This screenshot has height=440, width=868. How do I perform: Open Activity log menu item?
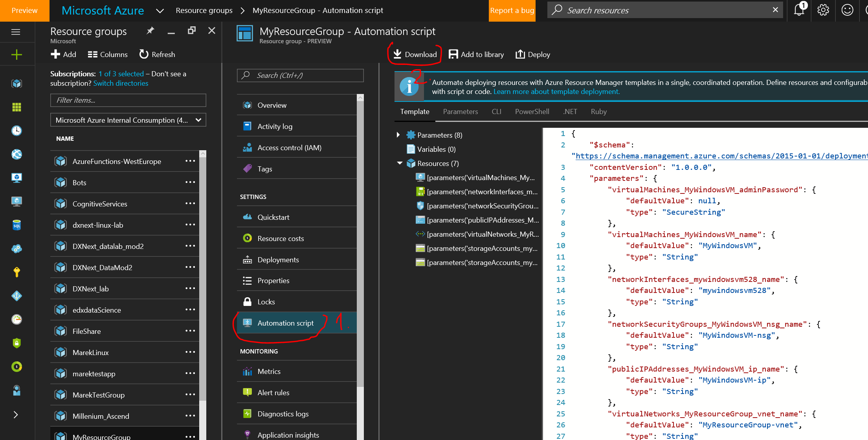coord(297,127)
